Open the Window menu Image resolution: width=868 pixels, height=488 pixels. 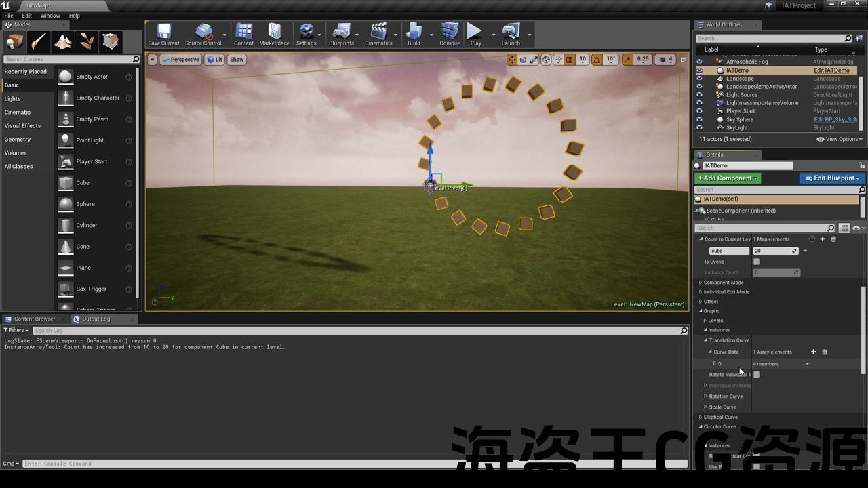click(50, 16)
